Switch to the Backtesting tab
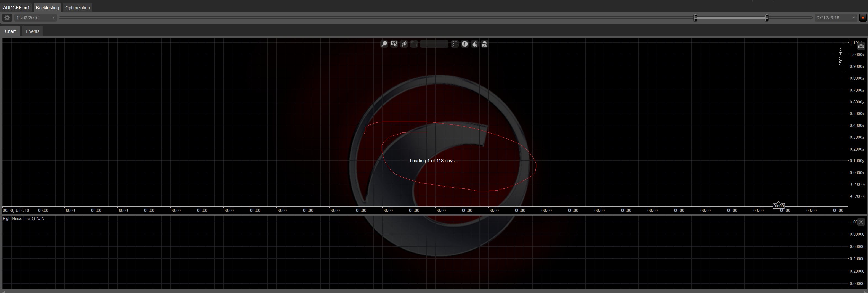Screen dimensions: 868x293 coord(47,8)
